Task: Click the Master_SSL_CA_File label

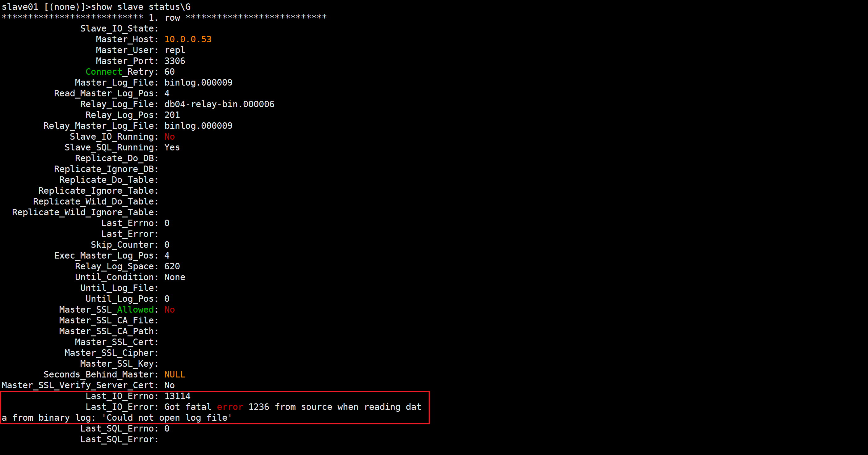Action: click(109, 320)
